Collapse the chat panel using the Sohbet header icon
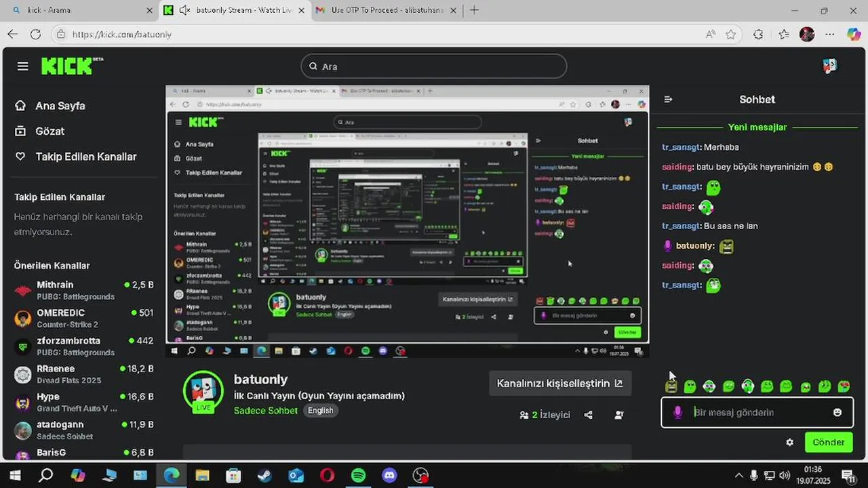The image size is (868, 488). pos(668,99)
